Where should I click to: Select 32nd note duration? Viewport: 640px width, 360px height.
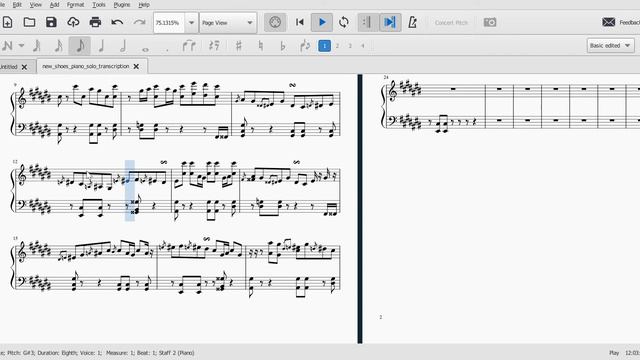pos(37,46)
